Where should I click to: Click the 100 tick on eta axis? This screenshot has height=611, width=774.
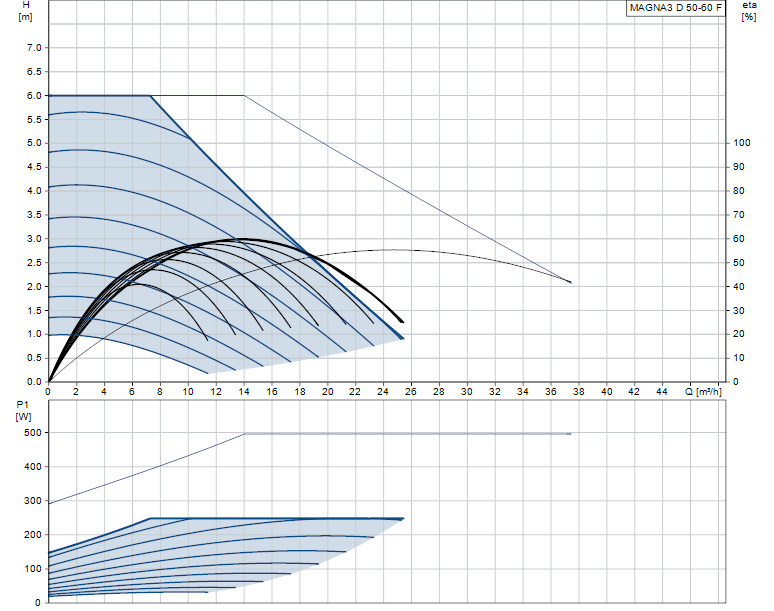(742, 143)
